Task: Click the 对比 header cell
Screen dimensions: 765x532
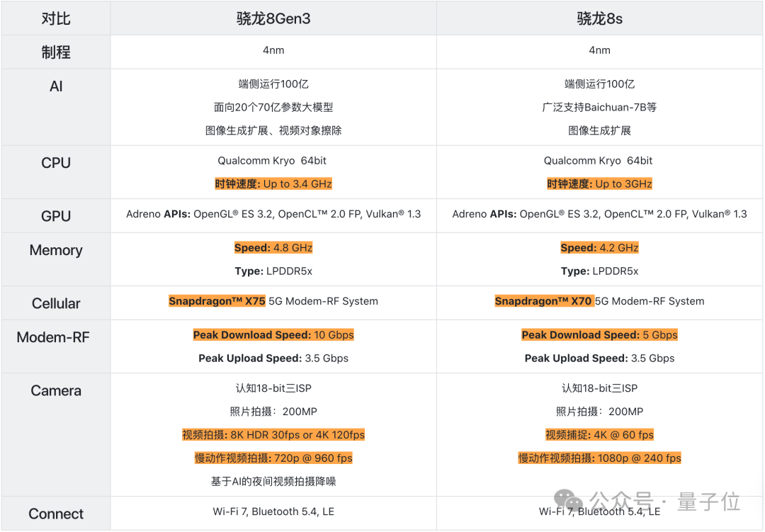Action: 56,19
